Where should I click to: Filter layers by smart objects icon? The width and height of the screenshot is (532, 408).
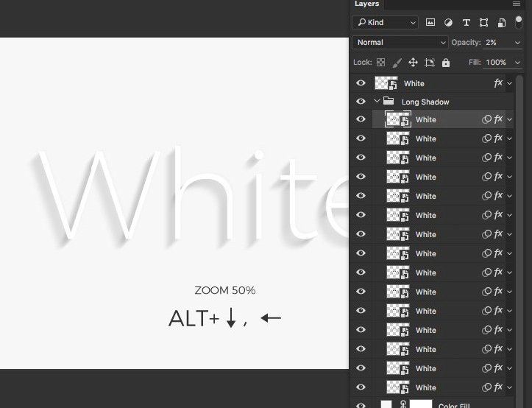[501, 23]
